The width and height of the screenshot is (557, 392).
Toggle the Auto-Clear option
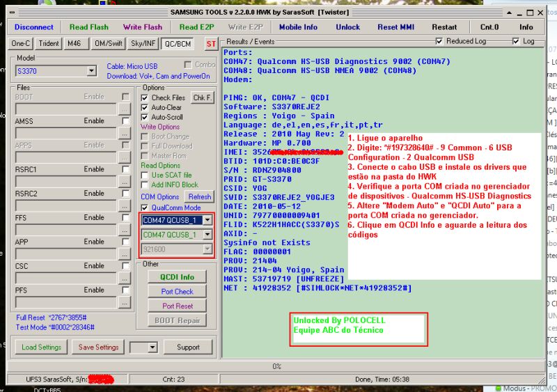(x=145, y=107)
